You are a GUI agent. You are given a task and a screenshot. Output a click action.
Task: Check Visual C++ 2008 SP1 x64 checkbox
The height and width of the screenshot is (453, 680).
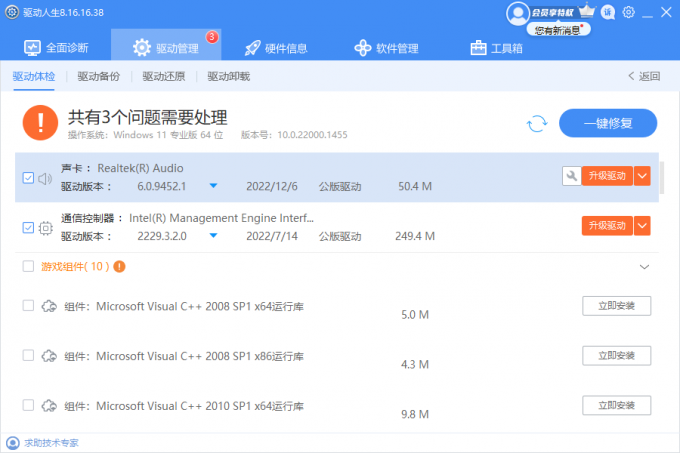(x=28, y=306)
